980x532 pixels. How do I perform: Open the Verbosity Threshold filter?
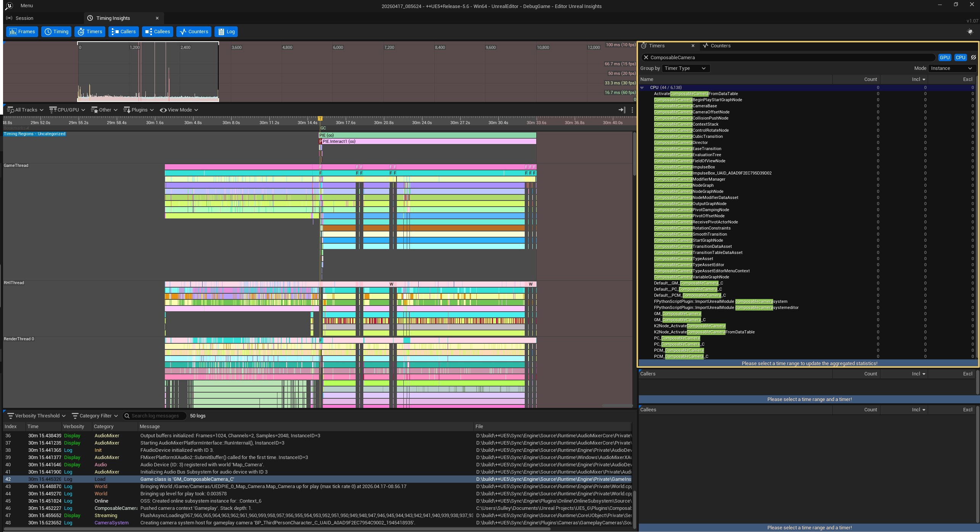point(36,416)
